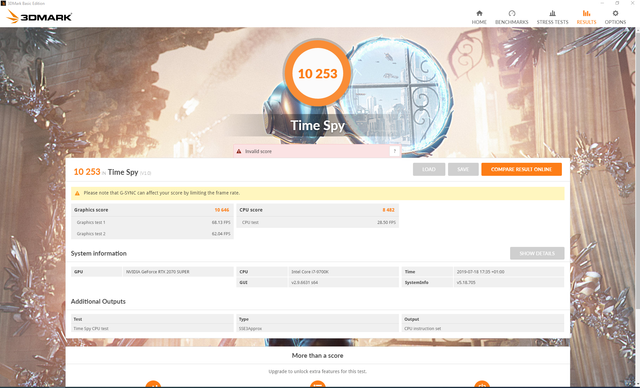Select the CPU score value 8 482
Image resolution: width=640 pixels, height=388 pixels.
pyautogui.click(x=388, y=210)
